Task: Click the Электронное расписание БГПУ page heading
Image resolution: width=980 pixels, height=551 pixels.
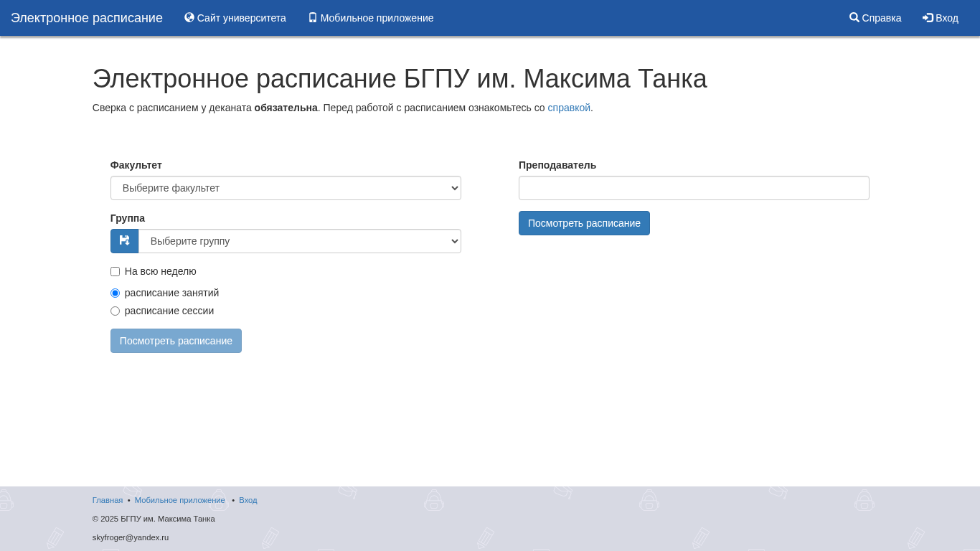Action: coord(400,79)
